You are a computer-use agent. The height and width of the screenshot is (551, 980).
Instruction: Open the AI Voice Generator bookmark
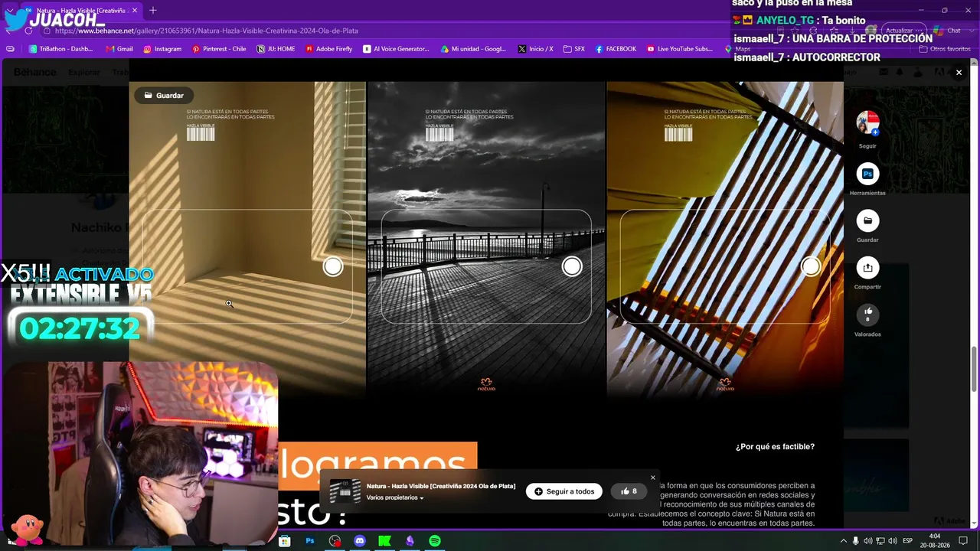396,49
